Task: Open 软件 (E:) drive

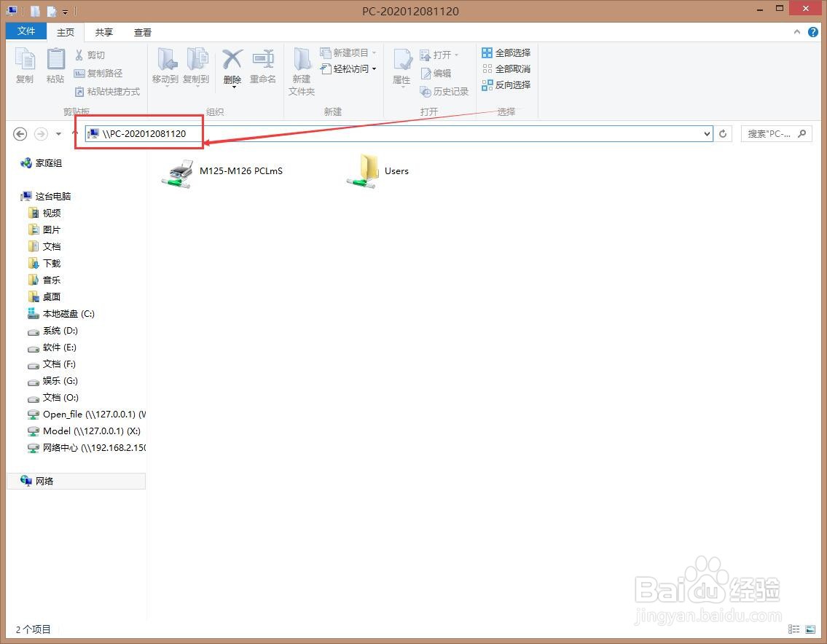Action: tap(52, 347)
